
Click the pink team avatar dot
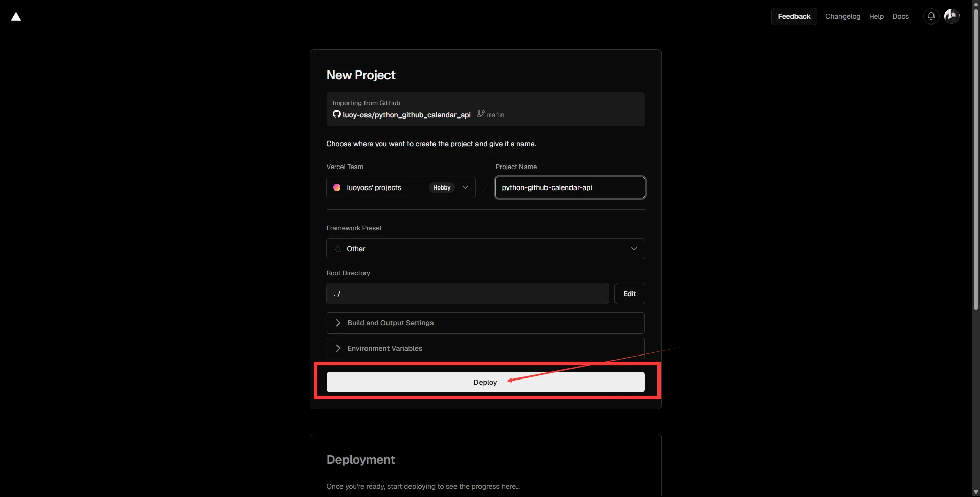(x=337, y=187)
